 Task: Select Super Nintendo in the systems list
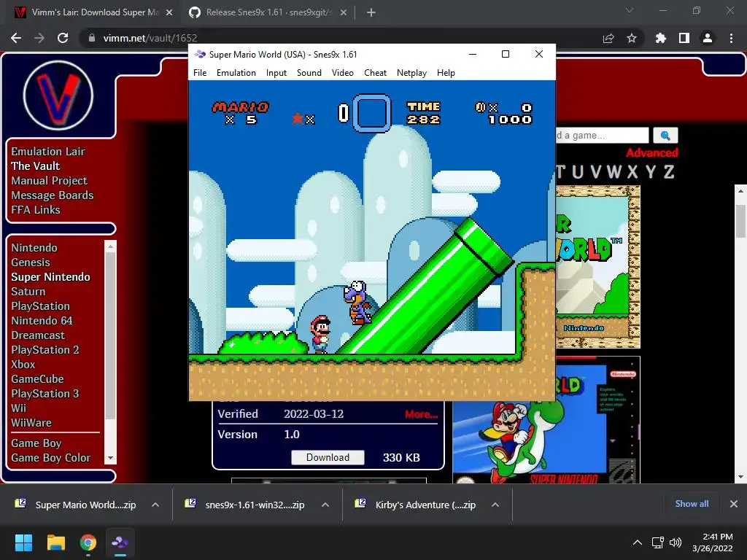pos(50,277)
